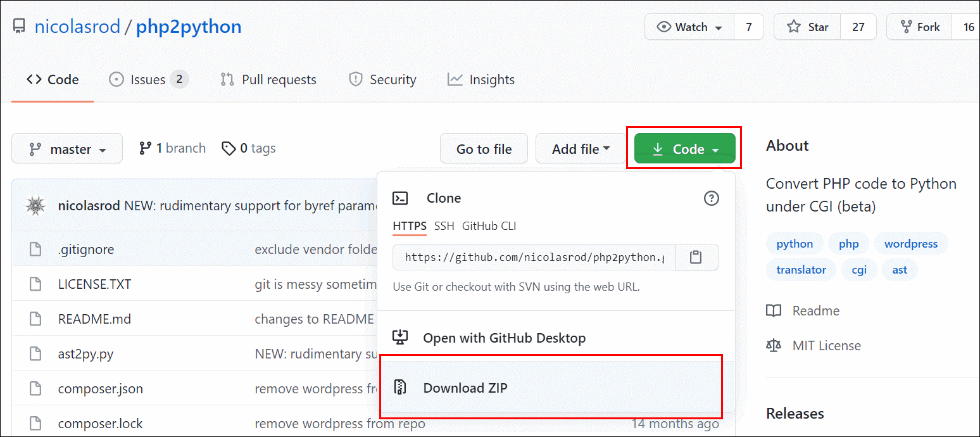
Task: Open the Pull requests tab
Action: (268, 80)
